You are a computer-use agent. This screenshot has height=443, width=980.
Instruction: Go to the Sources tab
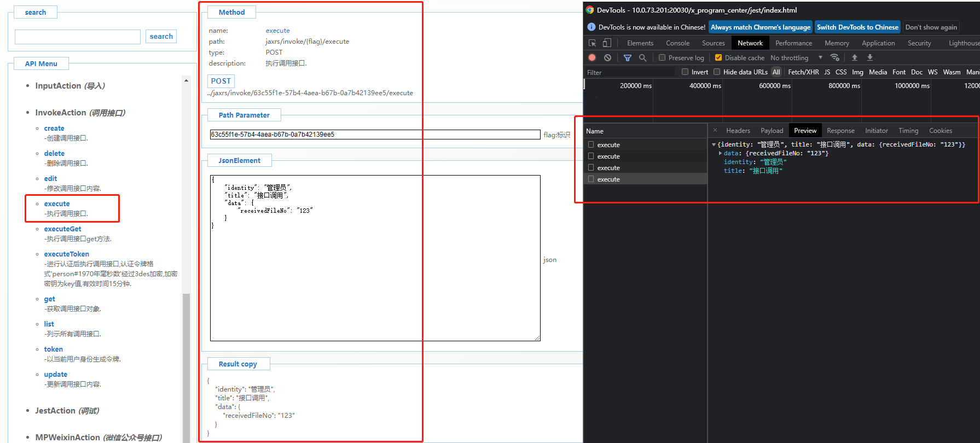tap(714, 43)
